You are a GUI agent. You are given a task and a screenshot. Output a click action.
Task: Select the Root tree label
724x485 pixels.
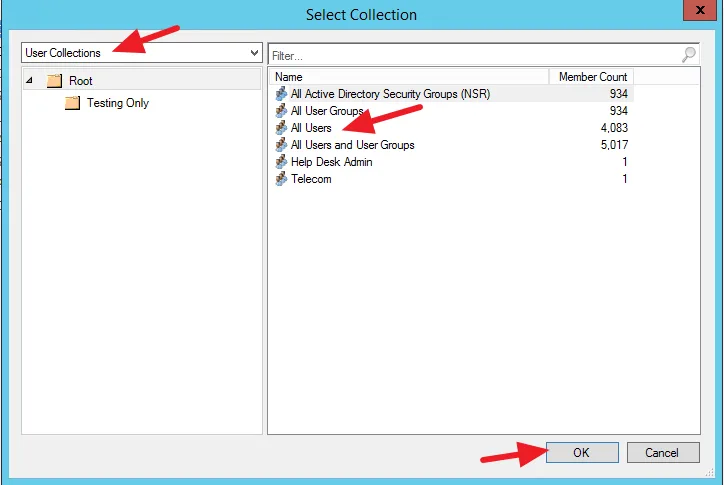[81, 81]
